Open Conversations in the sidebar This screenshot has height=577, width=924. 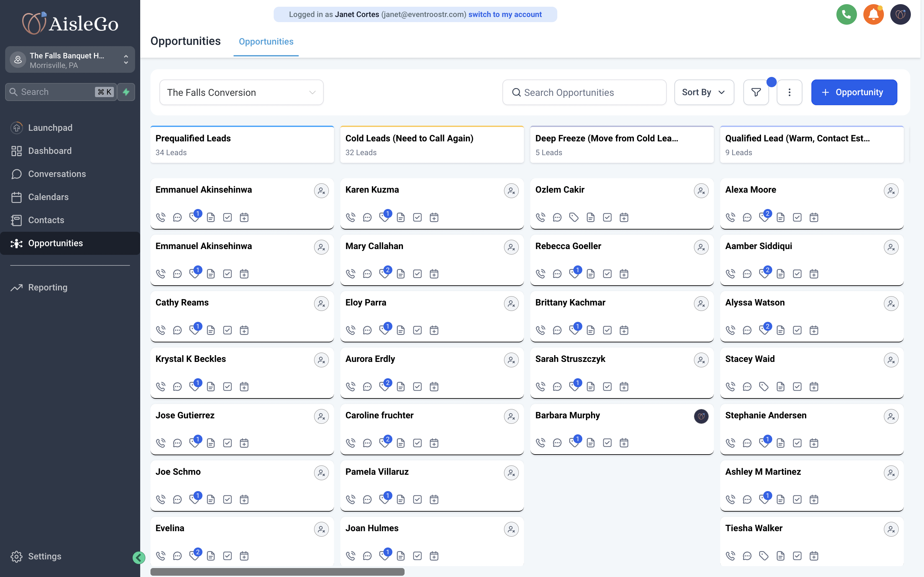pos(57,174)
